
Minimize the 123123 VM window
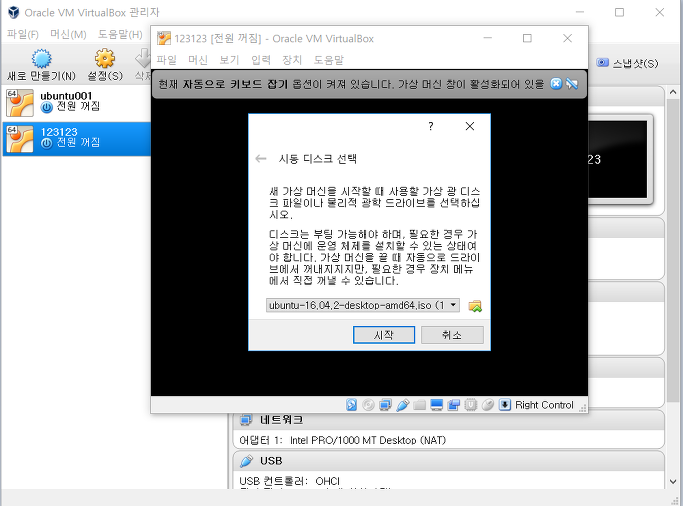[x=487, y=38]
